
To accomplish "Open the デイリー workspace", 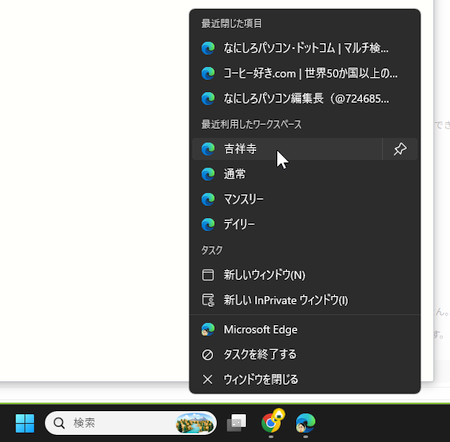I will (x=305, y=224).
